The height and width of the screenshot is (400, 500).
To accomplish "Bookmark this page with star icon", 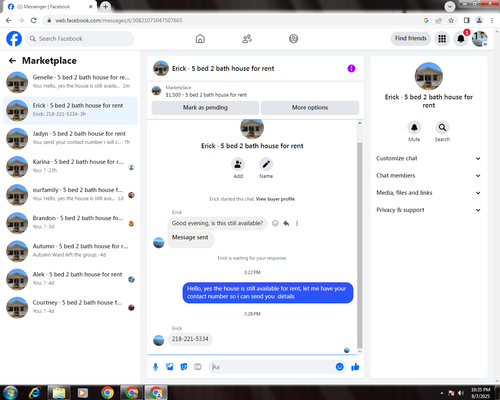I will coord(451,20).
